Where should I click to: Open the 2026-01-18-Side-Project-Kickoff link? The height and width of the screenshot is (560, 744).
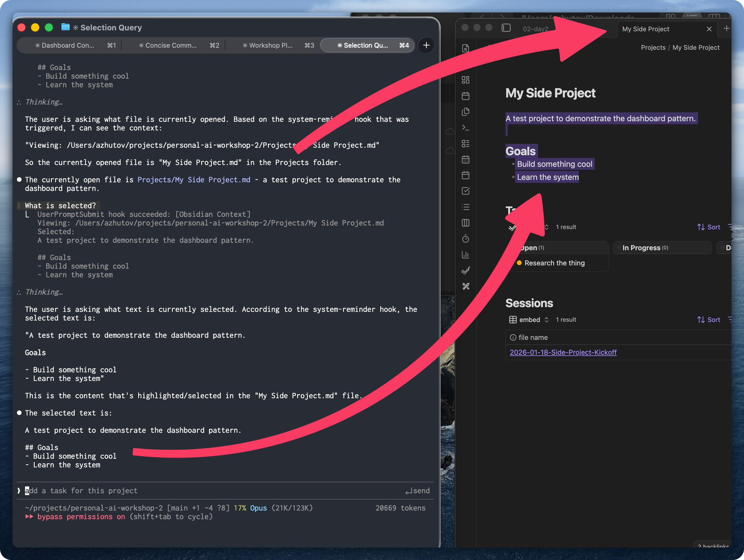tap(563, 352)
